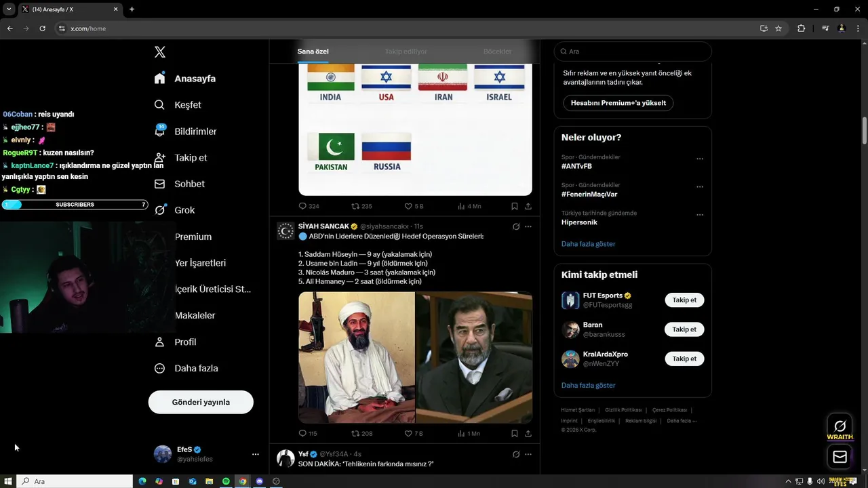Expand Daha fazla menu in sidebar

tap(187, 368)
